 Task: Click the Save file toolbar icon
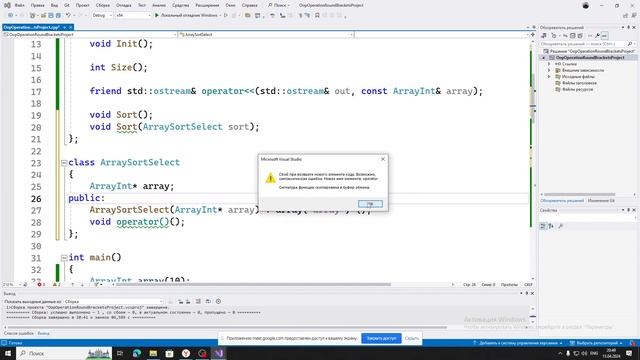point(51,15)
